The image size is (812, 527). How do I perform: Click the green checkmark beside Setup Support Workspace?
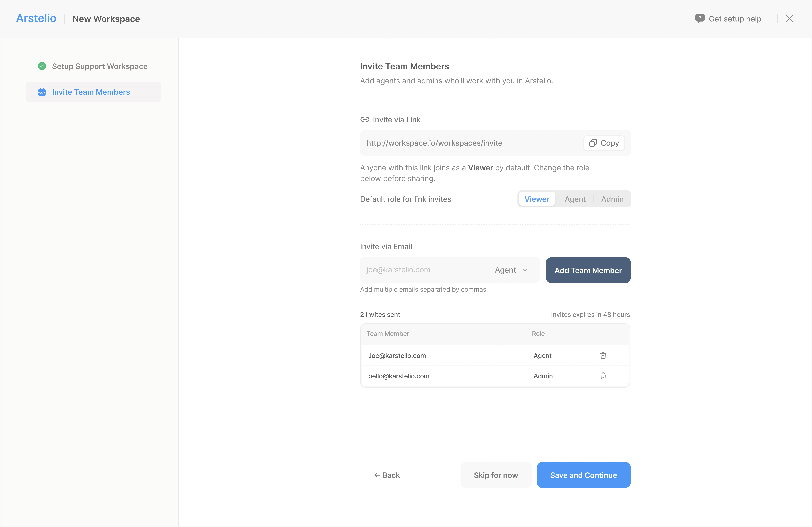click(x=42, y=66)
